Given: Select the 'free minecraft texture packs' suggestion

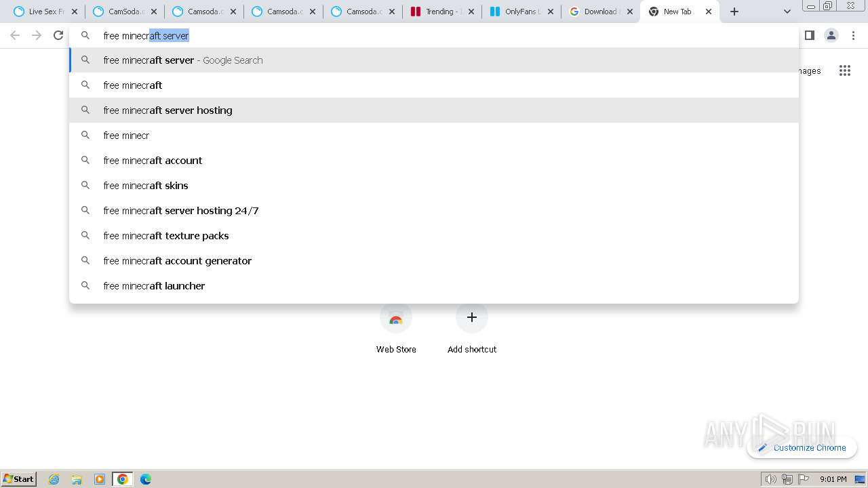Looking at the screenshot, I should [434, 236].
